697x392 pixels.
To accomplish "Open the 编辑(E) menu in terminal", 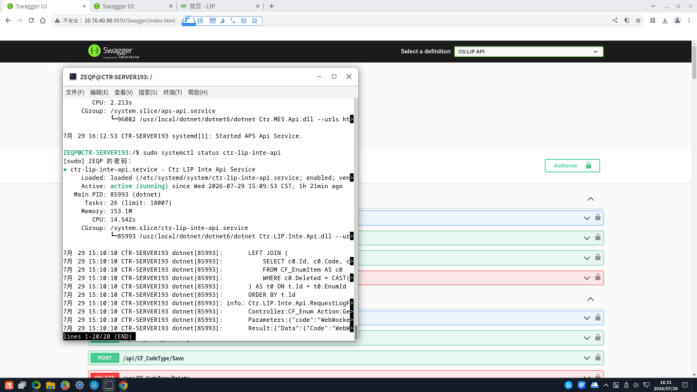I will pos(99,92).
